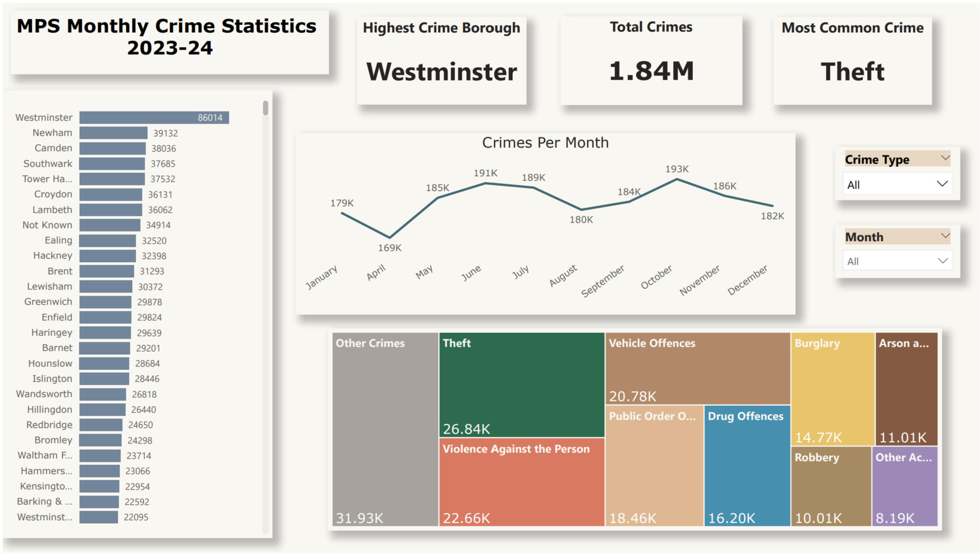Click the October 193K point on line chart
Screen dimensions: 980x555
tap(677, 179)
